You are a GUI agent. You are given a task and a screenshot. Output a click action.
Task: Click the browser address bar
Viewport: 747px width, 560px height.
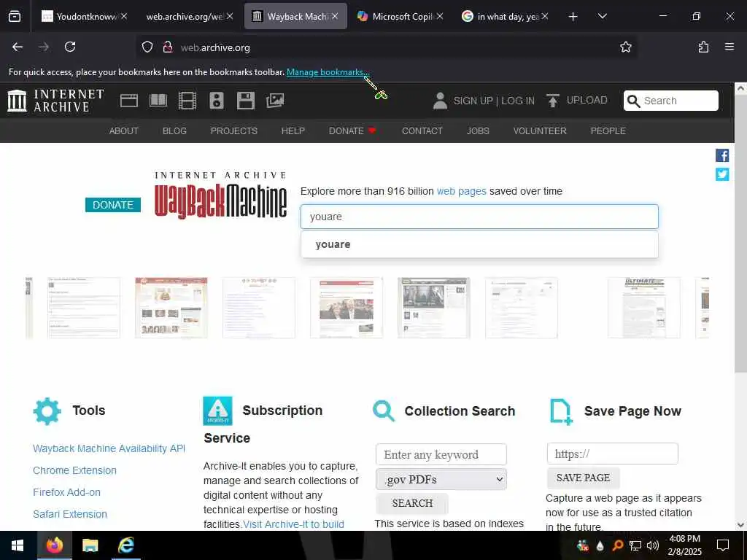[386, 47]
